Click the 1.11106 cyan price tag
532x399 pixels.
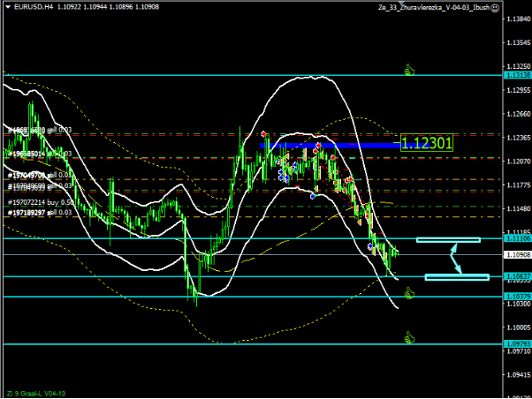517,238
